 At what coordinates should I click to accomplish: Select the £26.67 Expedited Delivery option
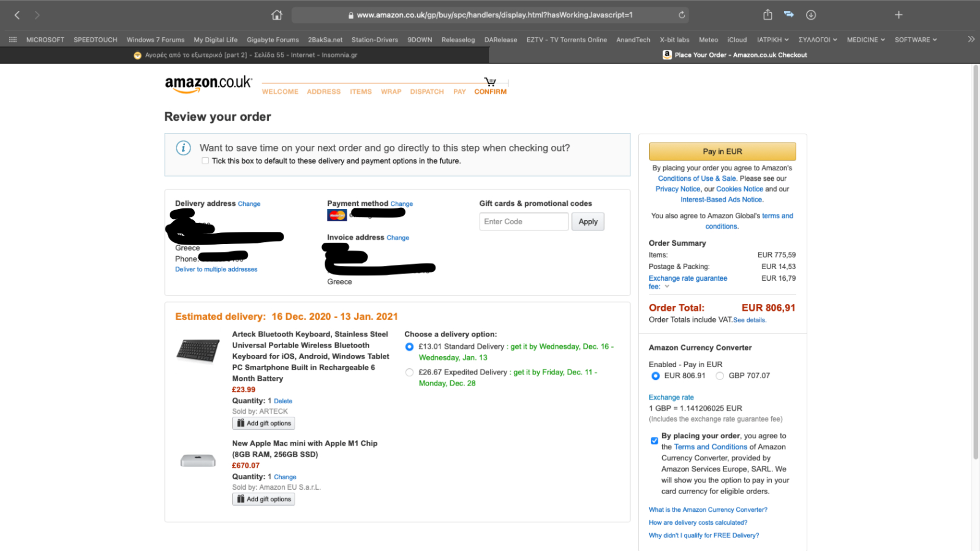click(409, 373)
